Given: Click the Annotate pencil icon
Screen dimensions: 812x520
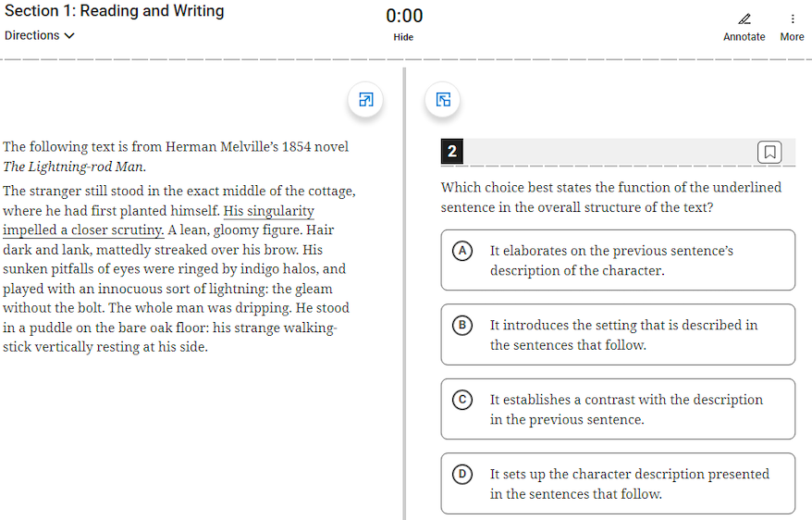Looking at the screenshot, I should (744, 19).
